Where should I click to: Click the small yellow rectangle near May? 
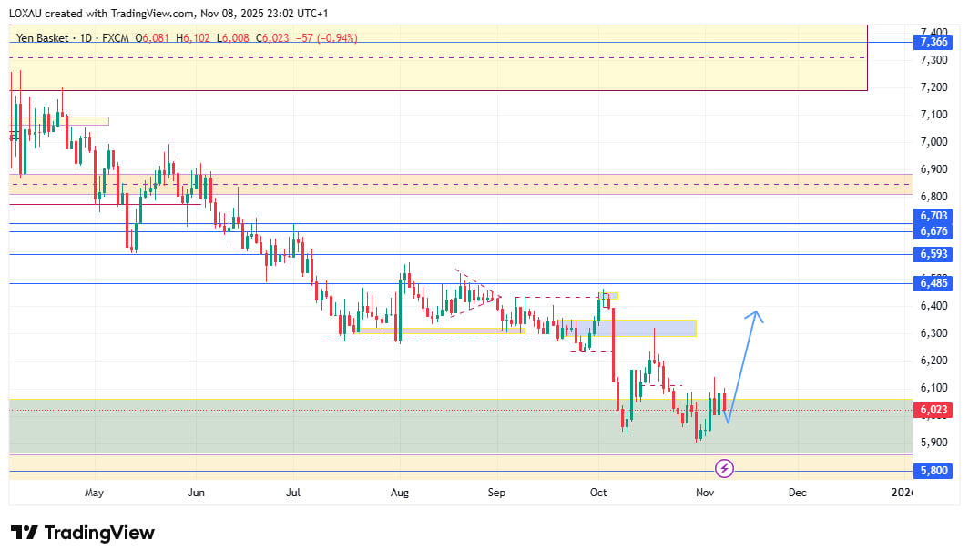[73, 120]
